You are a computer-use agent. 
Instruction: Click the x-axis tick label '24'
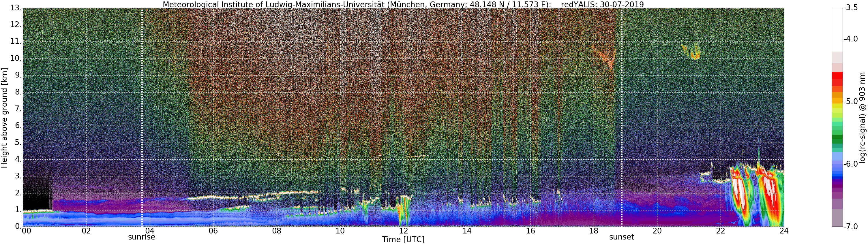point(784,231)
